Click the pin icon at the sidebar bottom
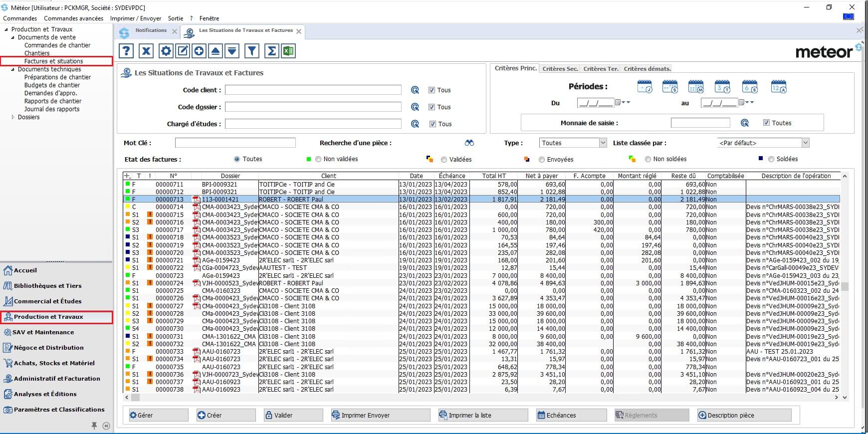Viewport: 868px width, 434px height. point(94,426)
